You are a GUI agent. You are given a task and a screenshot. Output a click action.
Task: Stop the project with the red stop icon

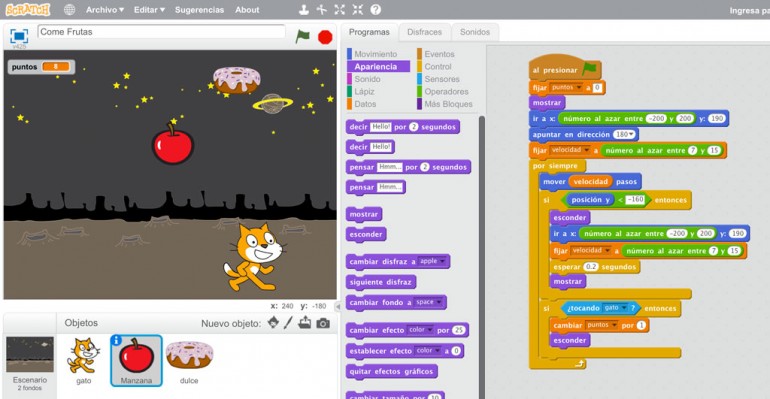point(325,37)
